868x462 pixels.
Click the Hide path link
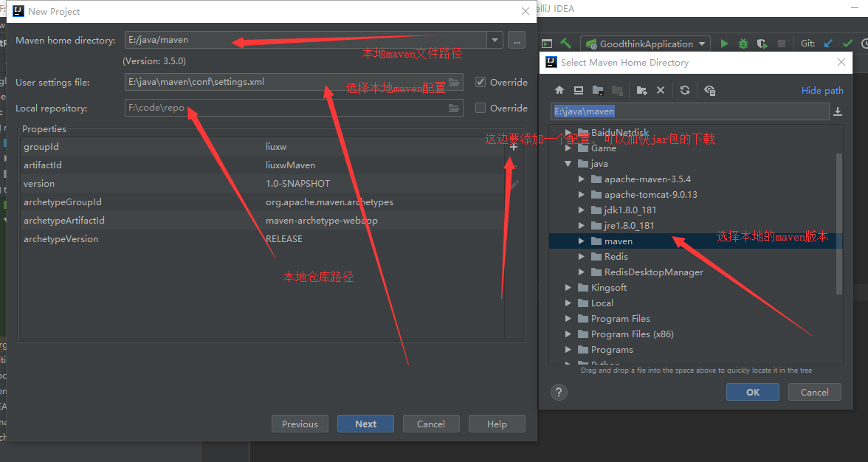(822, 91)
